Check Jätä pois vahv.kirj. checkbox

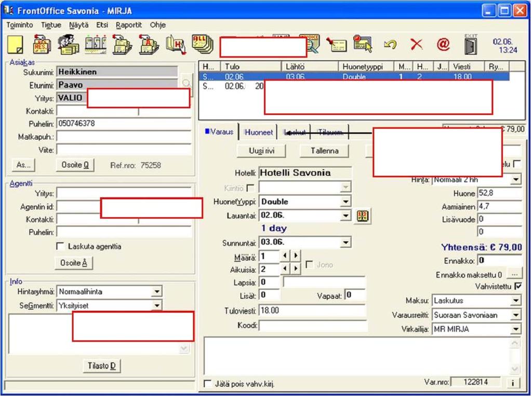(x=208, y=384)
